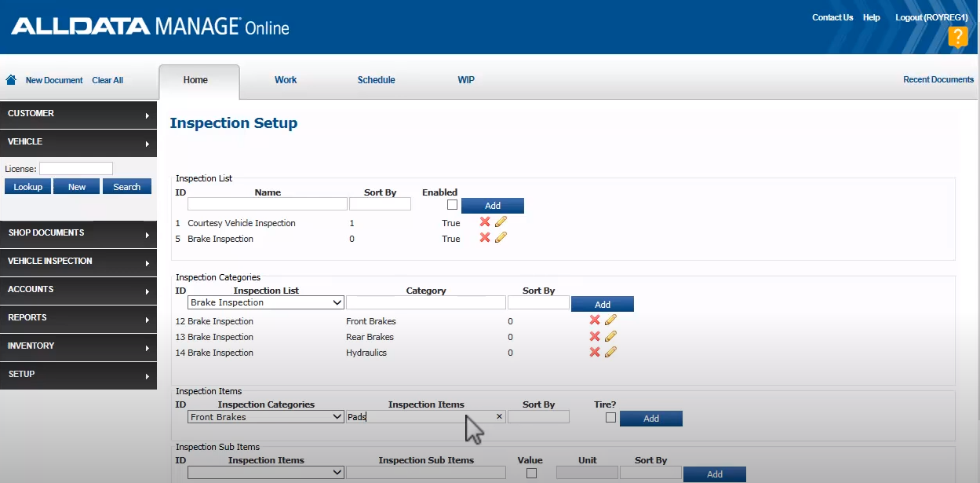
Task: Click the Inspection Sub Items name field
Action: 426,472
